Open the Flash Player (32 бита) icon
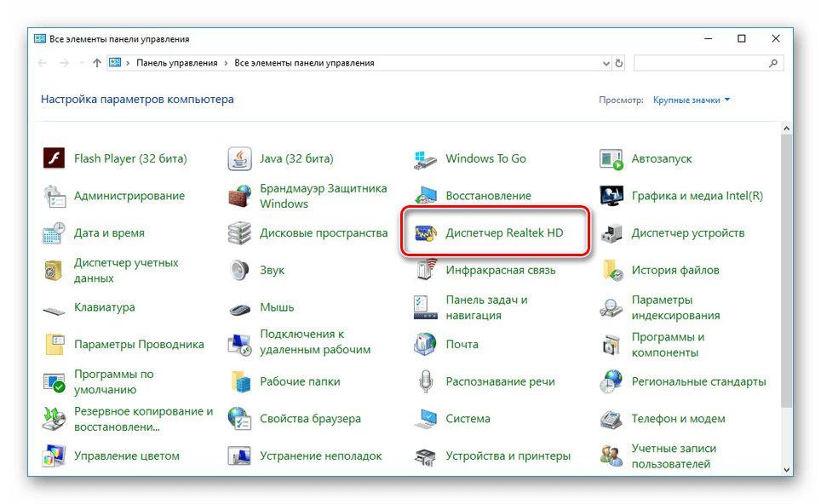 [54, 158]
